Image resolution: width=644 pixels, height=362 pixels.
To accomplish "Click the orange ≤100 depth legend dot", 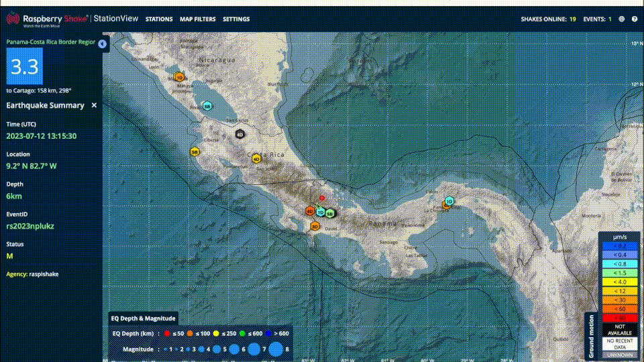I will (190, 334).
